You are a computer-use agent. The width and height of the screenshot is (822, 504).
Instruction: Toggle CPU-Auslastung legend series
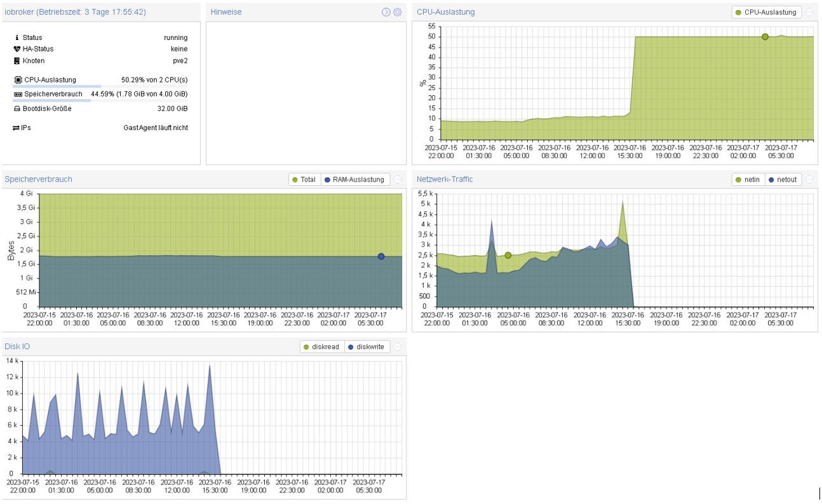[x=767, y=12]
